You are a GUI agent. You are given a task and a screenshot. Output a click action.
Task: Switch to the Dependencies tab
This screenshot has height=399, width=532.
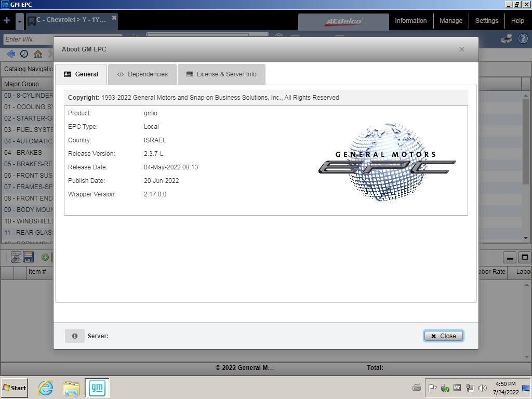click(x=142, y=74)
